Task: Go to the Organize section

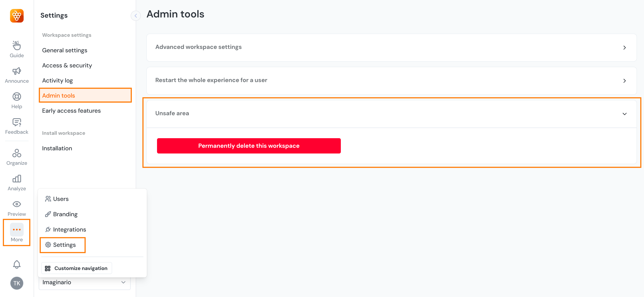Action: [x=17, y=157]
